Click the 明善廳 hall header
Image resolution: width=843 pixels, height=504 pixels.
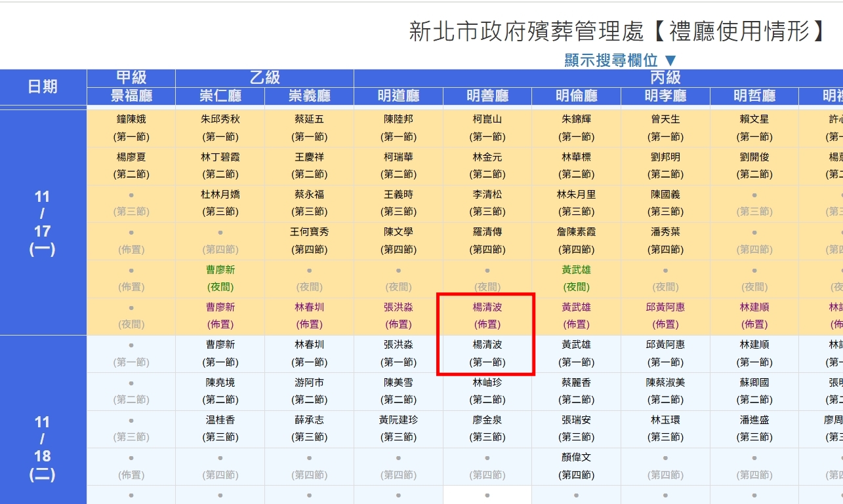point(487,96)
